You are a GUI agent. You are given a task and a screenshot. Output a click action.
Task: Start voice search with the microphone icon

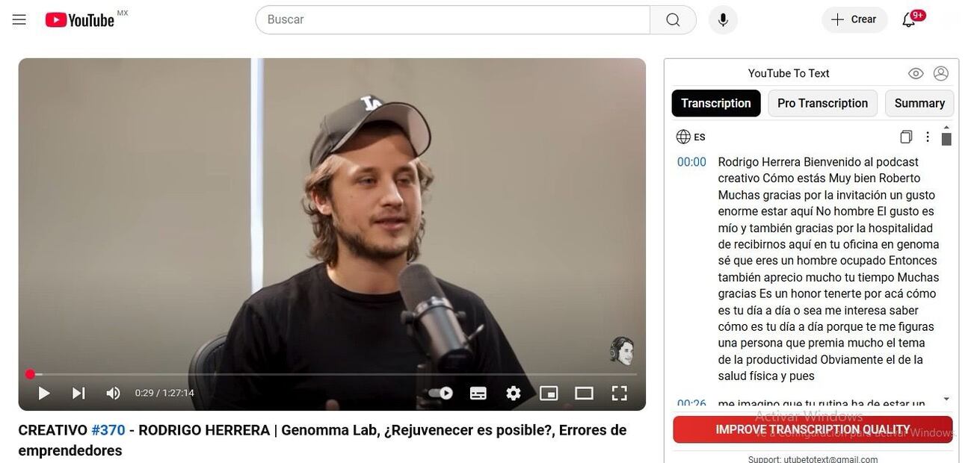(723, 20)
